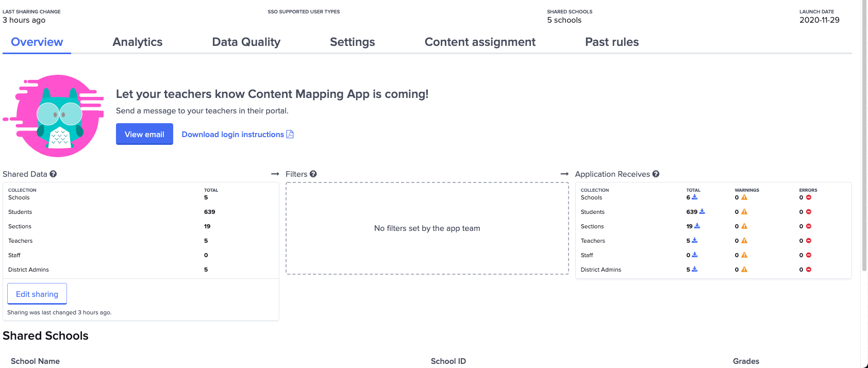Click the Staff errors red icon
Viewport: 868px width, 368px height.
809,255
